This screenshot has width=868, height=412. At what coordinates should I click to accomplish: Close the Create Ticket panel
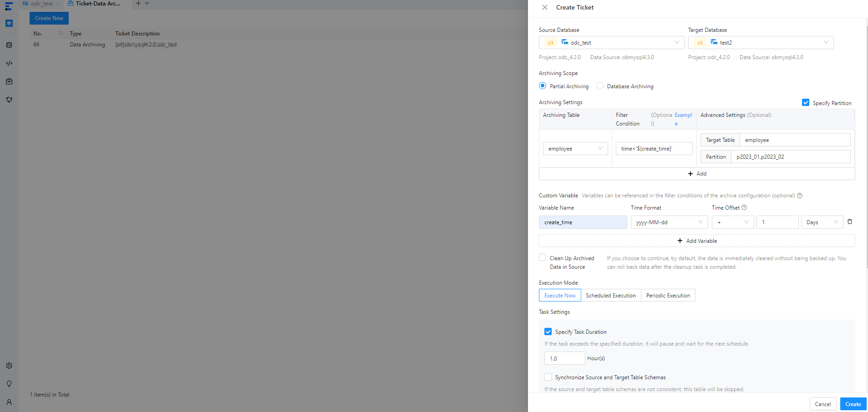(544, 7)
